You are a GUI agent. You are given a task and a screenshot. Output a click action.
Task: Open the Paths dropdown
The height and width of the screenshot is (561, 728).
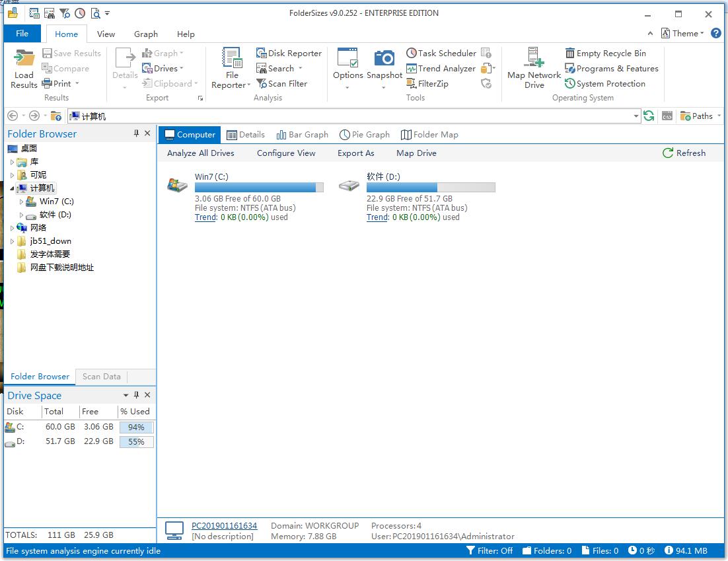point(697,116)
